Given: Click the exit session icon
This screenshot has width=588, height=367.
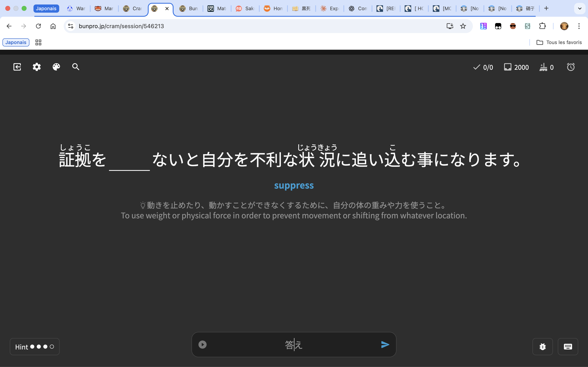Looking at the screenshot, I should point(17,67).
